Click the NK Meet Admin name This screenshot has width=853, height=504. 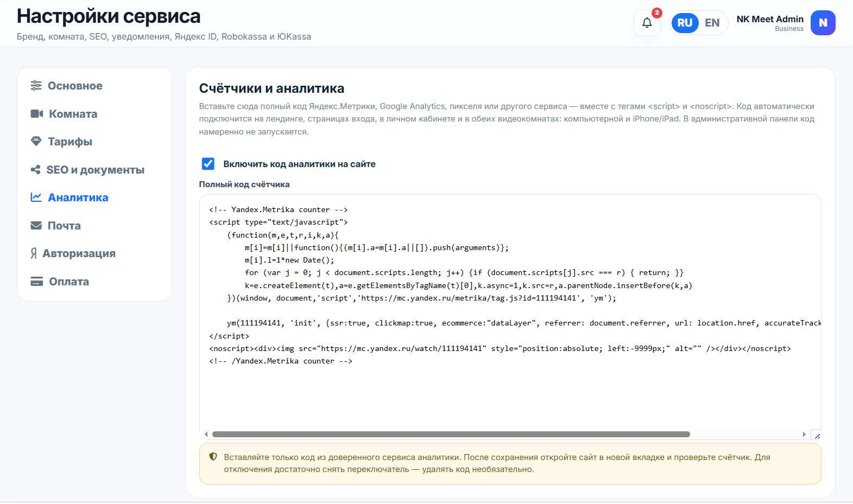(770, 19)
